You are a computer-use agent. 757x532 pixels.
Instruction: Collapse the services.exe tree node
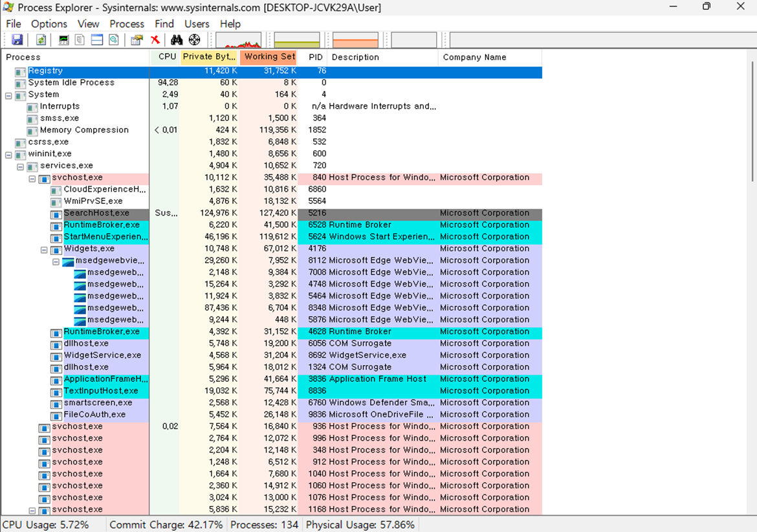click(20, 167)
